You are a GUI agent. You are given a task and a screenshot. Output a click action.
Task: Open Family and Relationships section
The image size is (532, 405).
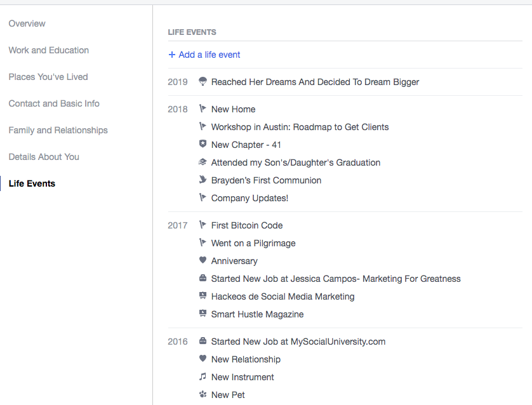tap(58, 130)
